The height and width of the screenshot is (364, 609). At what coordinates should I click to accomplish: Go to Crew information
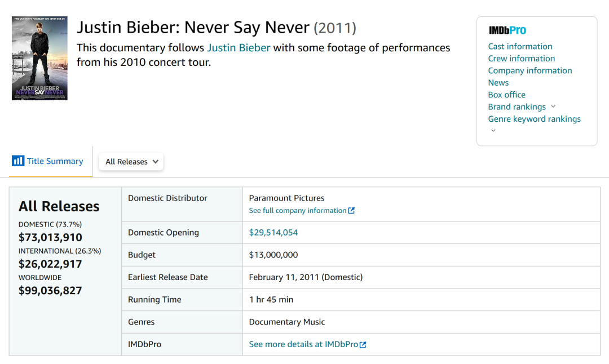pyautogui.click(x=521, y=59)
